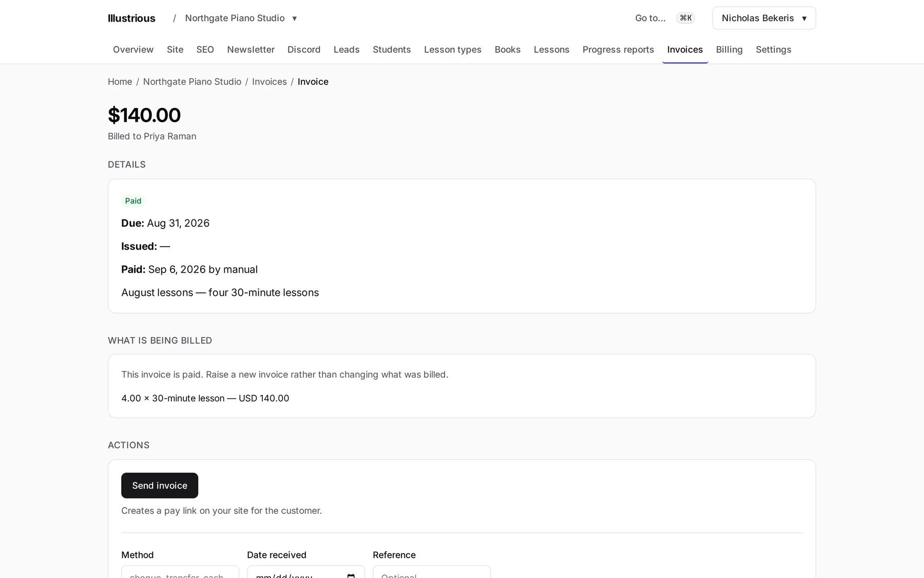
Task: Select the Lessons tab
Action: point(551,49)
